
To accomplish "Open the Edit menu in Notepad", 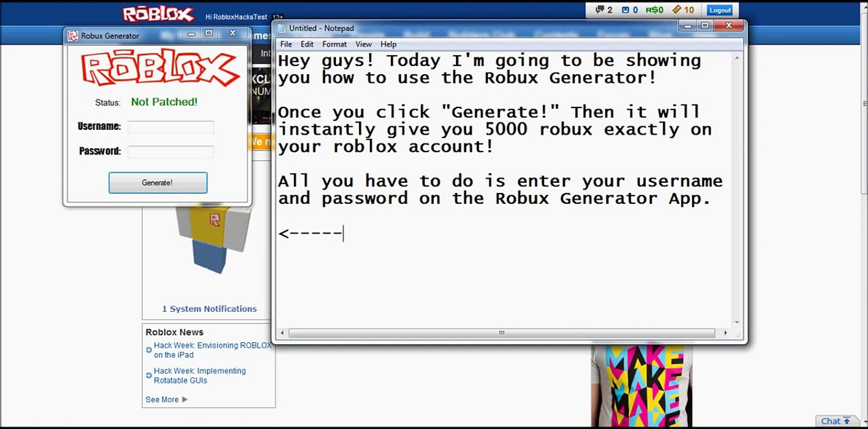I will tap(306, 44).
